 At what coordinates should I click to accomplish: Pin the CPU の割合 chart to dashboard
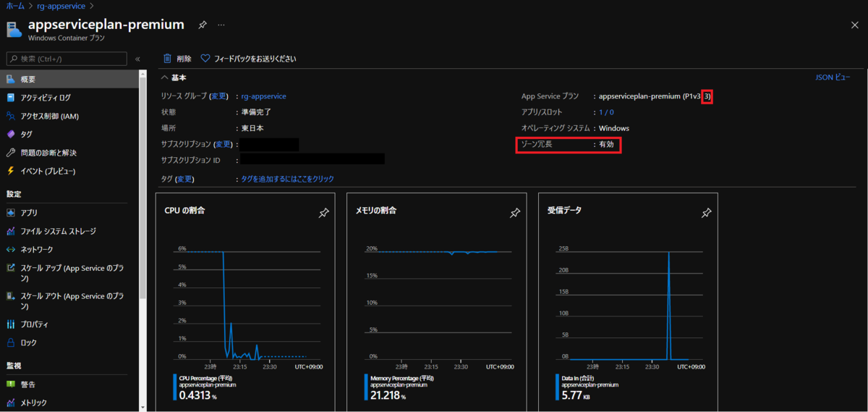(323, 213)
